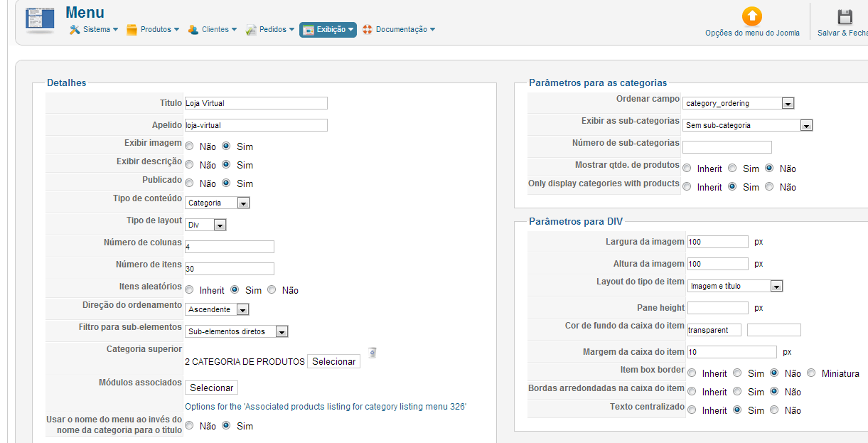
Task: Select Não for using menu name as title
Action: click(190, 426)
